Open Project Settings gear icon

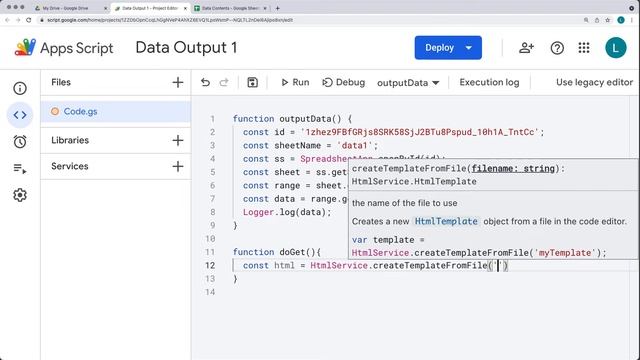(x=20, y=195)
